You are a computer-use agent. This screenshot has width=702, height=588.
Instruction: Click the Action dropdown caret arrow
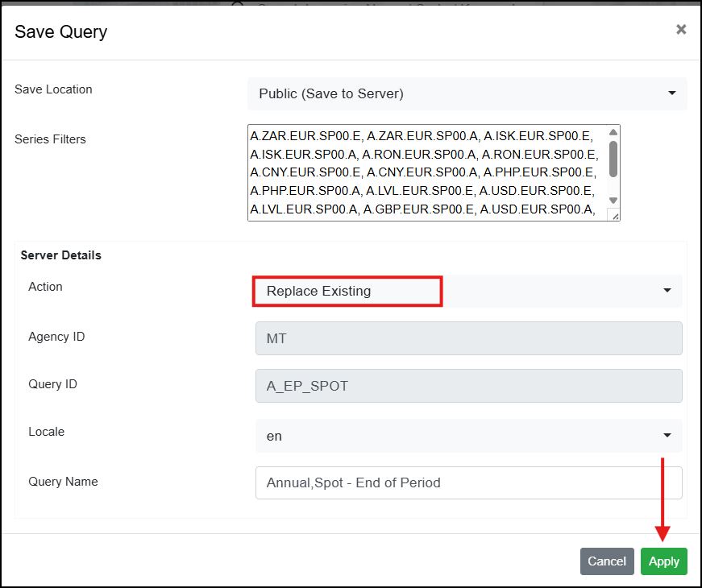(x=667, y=291)
